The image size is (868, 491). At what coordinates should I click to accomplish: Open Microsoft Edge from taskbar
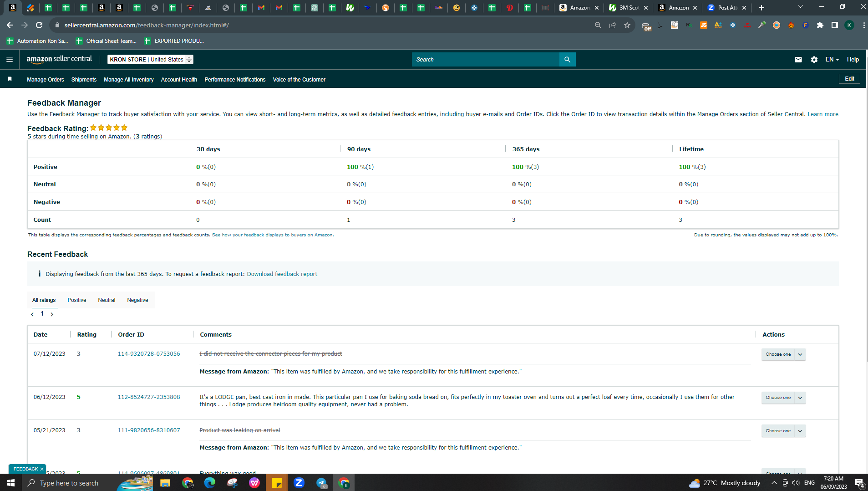[x=210, y=483]
